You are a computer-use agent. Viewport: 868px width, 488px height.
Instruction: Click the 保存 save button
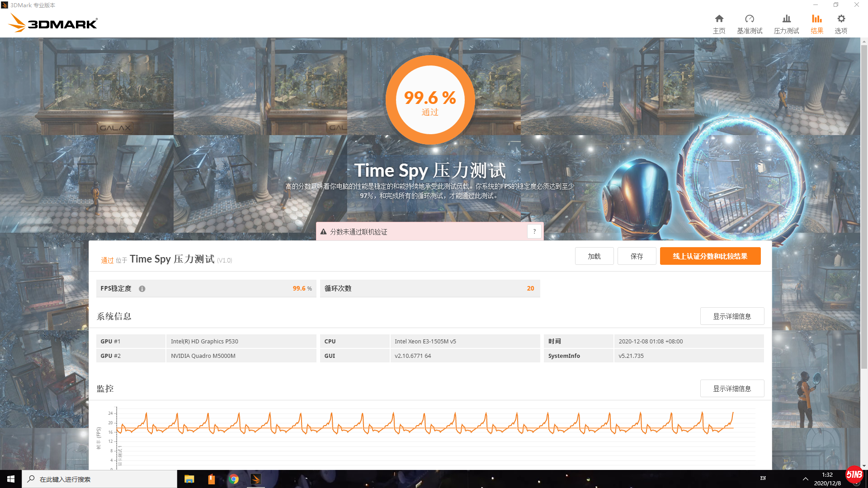[637, 256]
